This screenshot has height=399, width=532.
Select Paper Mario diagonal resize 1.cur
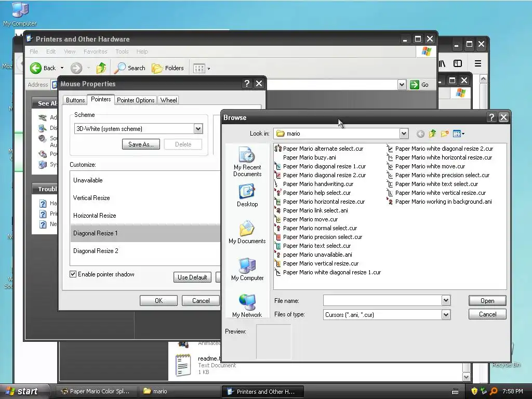coord(320,166)
